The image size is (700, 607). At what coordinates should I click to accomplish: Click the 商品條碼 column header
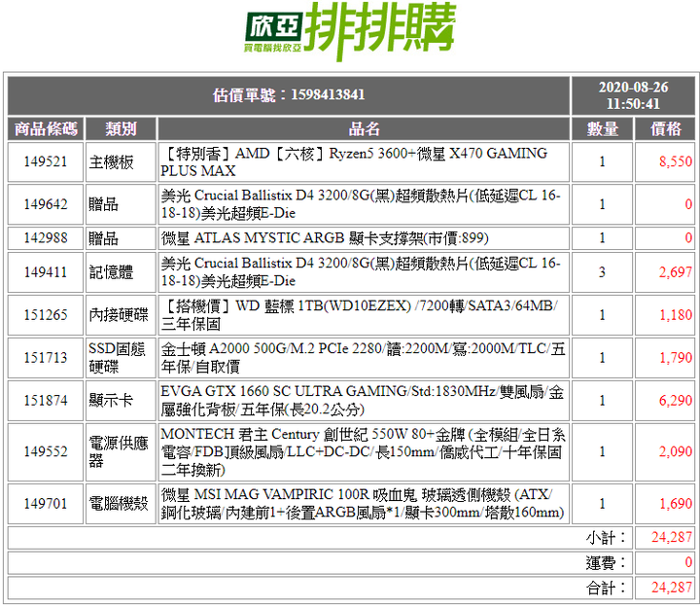(46, 129)
